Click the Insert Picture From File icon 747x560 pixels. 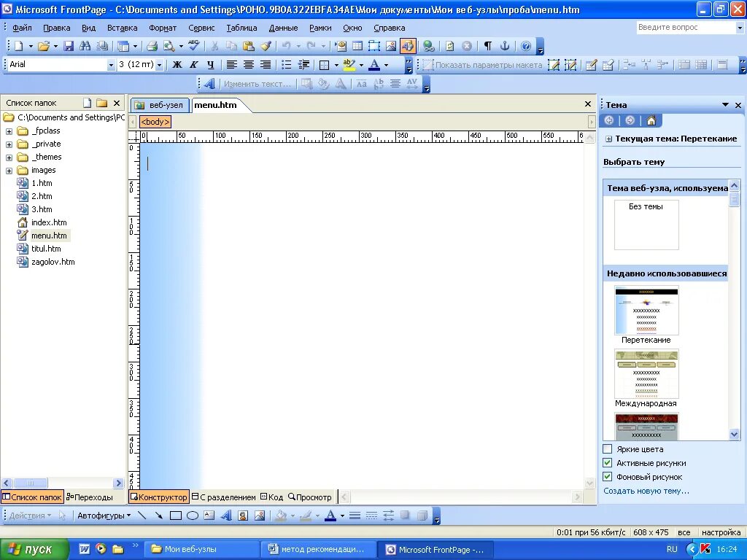click(x=391, y=46)
